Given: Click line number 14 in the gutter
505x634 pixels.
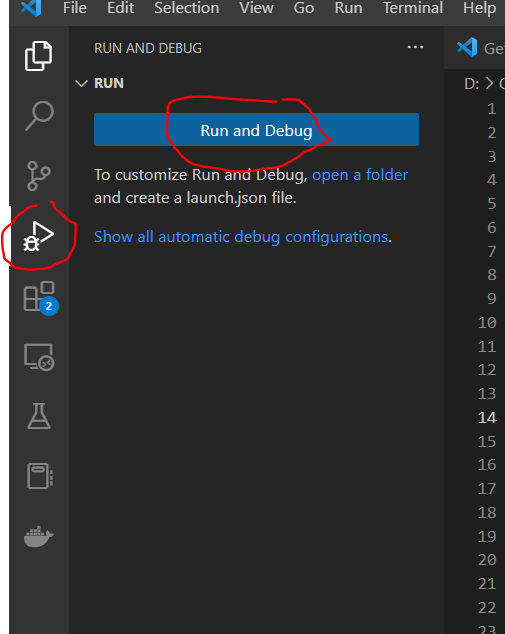Looking at the screenshot, I should tap(487, 417).
